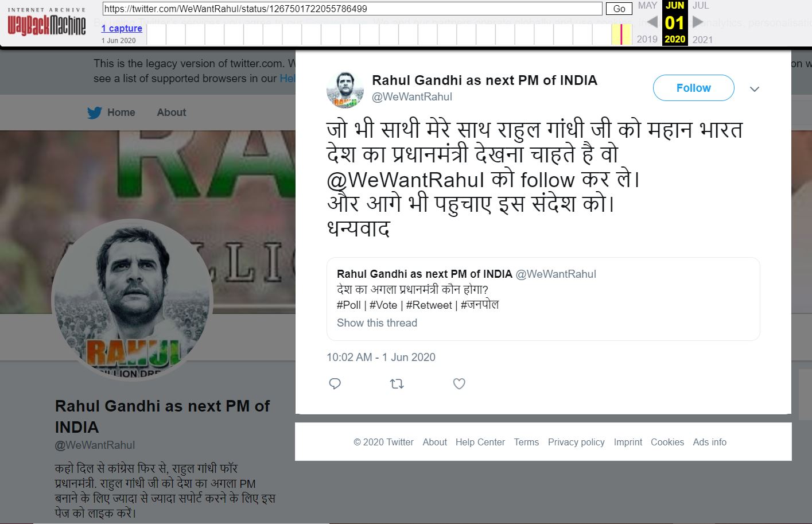Click 'Show this thread' link

(x=377, y=323)
